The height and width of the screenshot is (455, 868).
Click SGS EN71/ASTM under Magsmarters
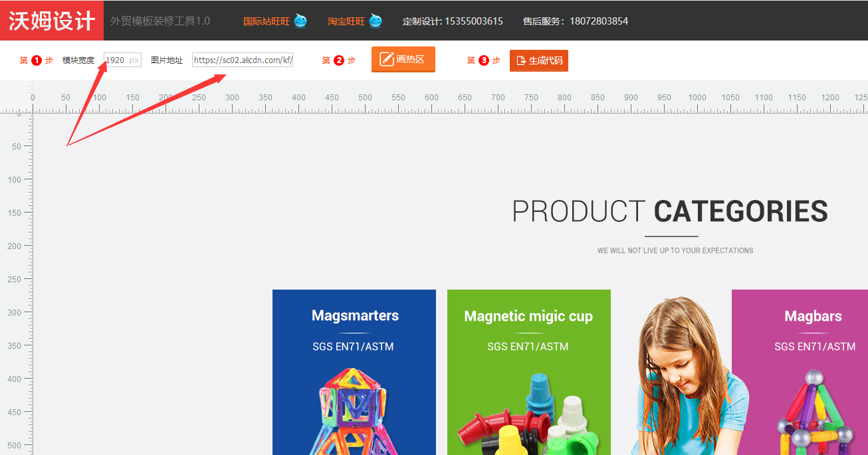[353, 346]
